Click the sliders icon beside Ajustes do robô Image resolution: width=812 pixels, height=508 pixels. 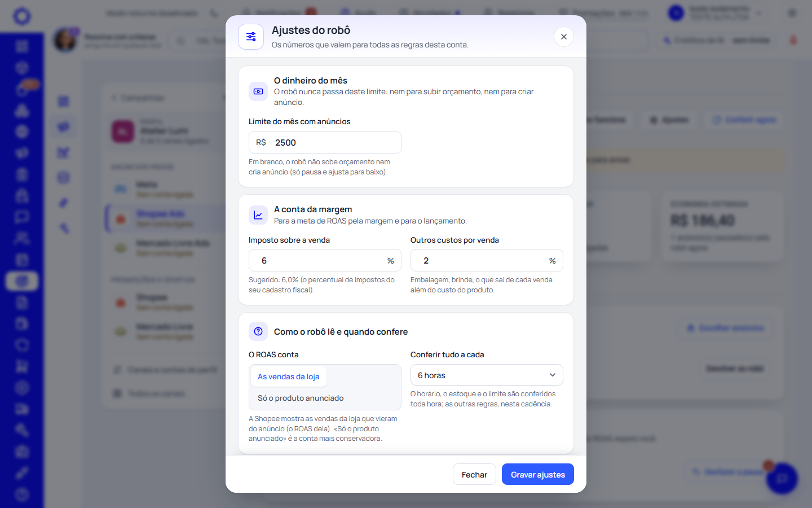[x=251, y=37]
